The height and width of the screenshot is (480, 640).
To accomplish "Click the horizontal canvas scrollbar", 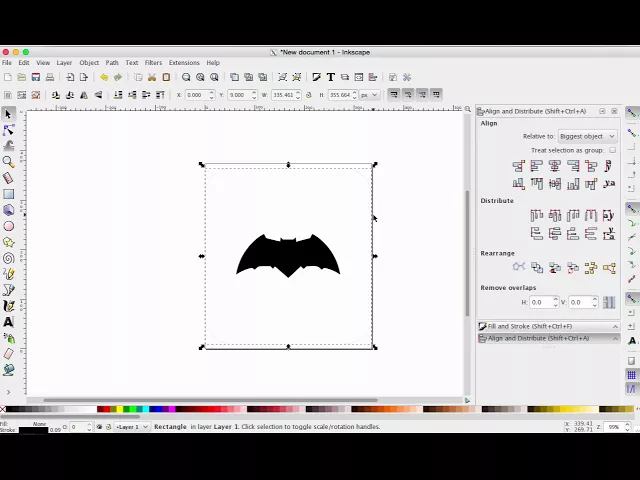I will [x=211, y=400].
